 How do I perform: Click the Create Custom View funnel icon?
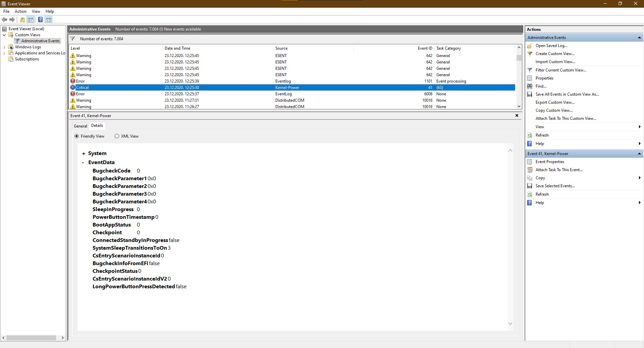530,54
